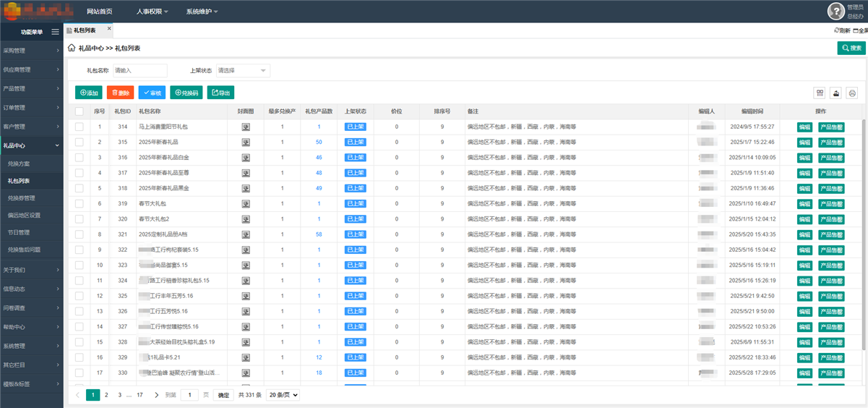This screenshot has width=868, height=408.
Task: View cover image for package ID 325
Action: point(246,296)
